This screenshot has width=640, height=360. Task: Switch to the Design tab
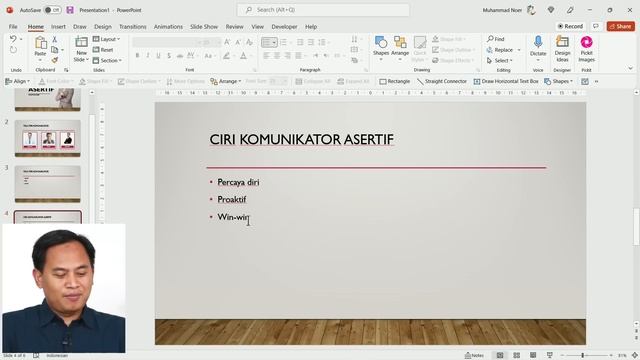point(102,27)
